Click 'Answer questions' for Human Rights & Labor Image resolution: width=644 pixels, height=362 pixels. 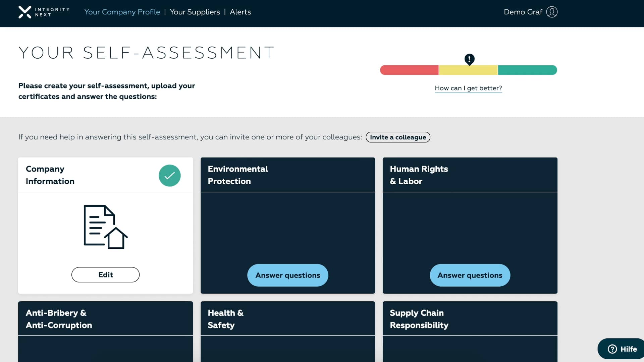click(x=470, y=275)
